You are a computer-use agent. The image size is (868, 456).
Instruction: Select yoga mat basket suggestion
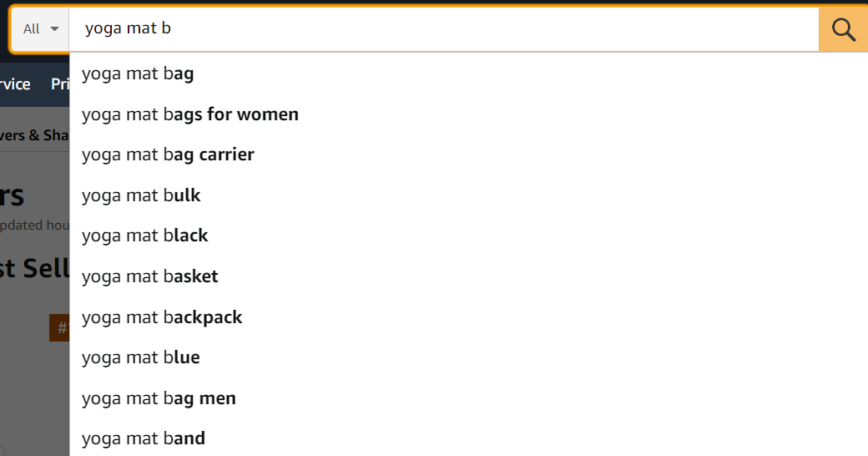[468, 276]
